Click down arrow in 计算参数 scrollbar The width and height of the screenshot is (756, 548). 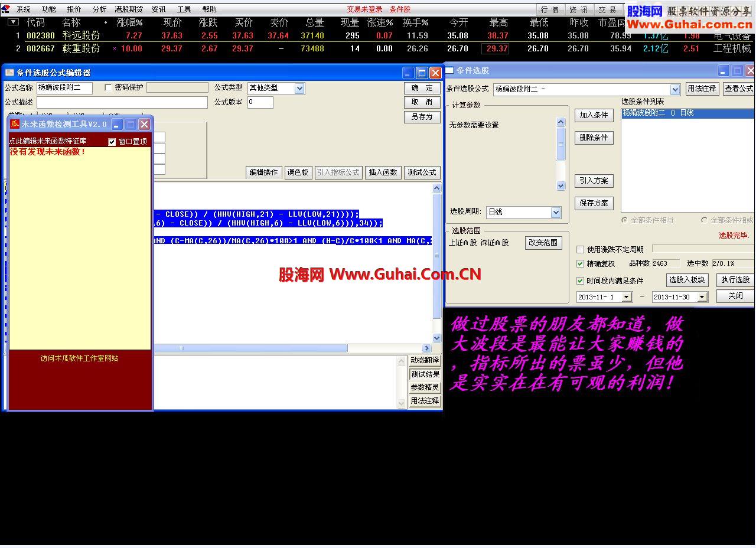coord(561,185)
